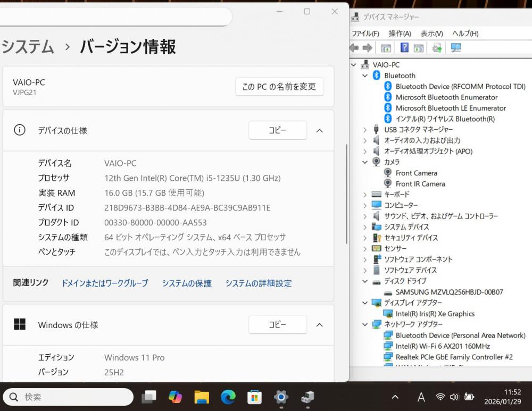Collapse the Bluetooth device category
This screenshot has width=532, height=411.
365,76
